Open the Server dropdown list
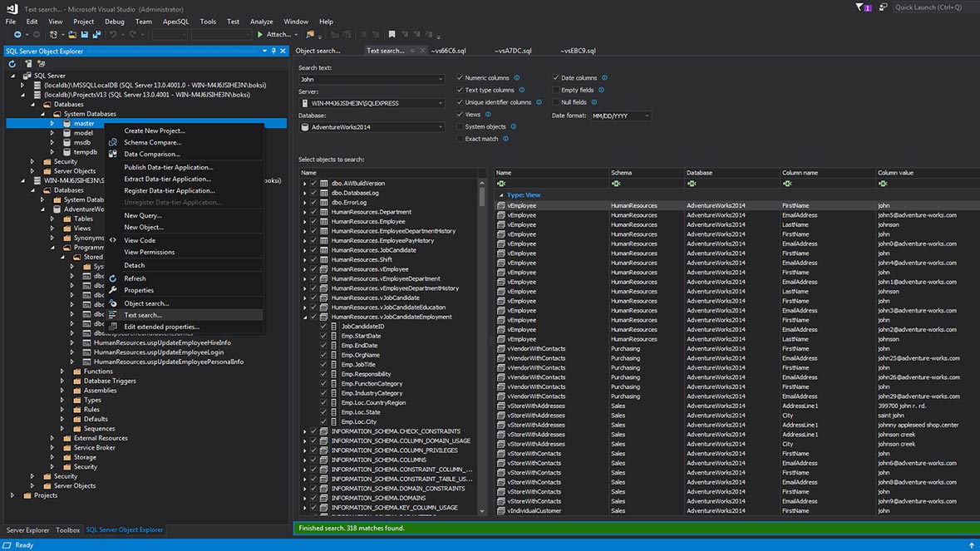980x551 pixels. click(440, 103)
